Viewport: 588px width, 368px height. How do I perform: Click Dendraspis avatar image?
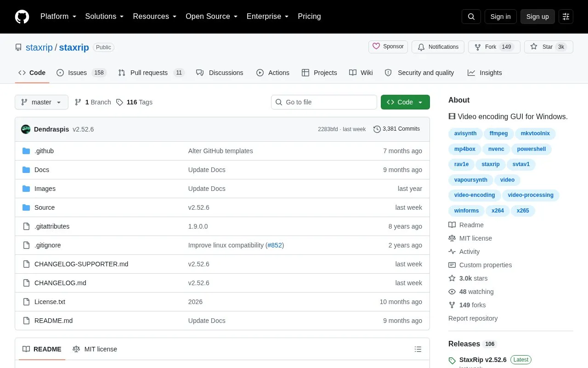(x=26, y=129)
